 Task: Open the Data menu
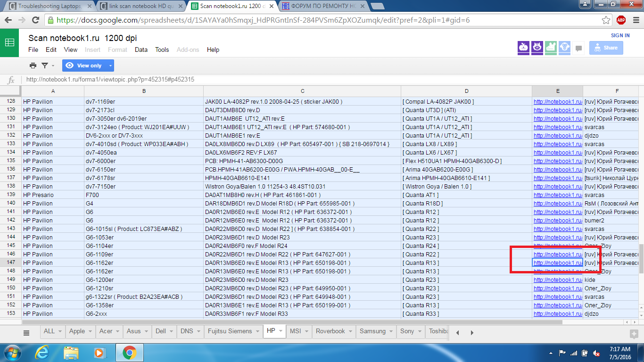(141, 49)
